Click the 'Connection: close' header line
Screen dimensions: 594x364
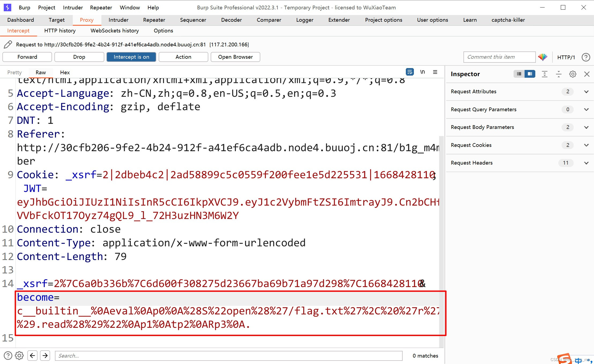pos(69,229)
